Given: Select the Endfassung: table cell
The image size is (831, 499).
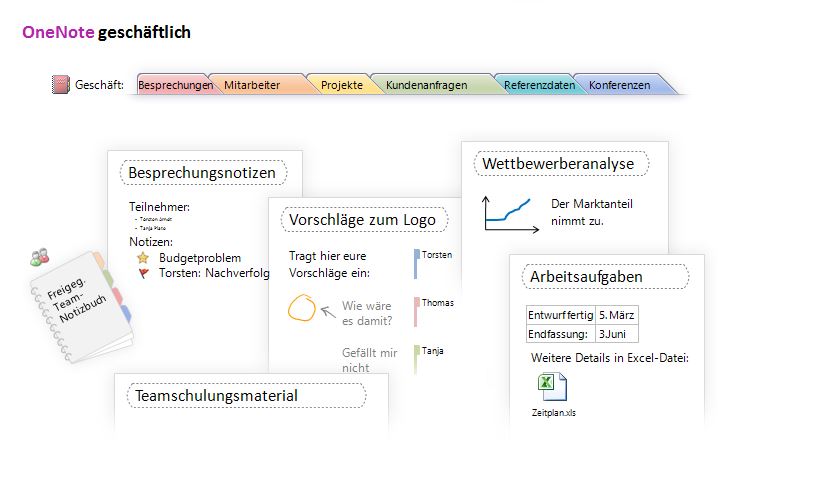Looking at the screenshot, I should click(x=561, y=334).
